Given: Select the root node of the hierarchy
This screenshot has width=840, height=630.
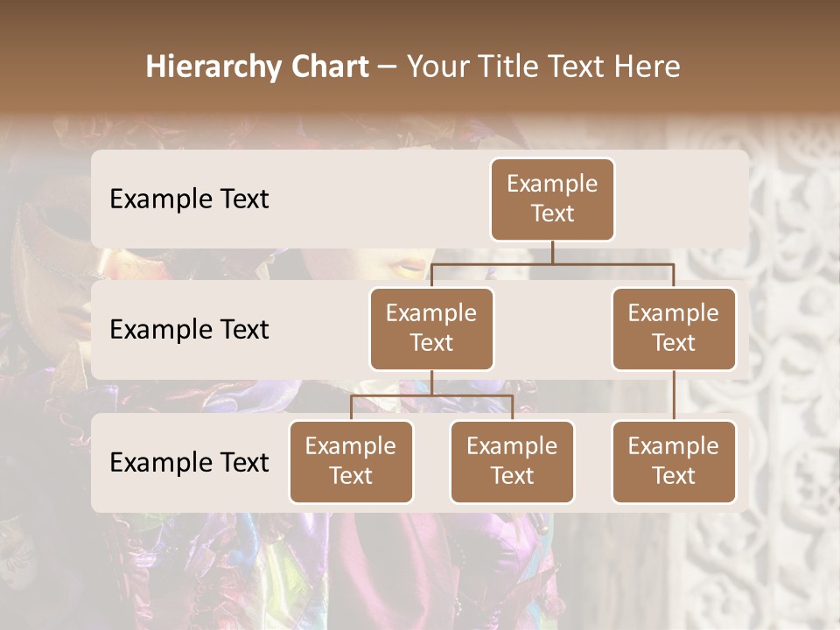Looking at the screenshot, I should click(x=552, y=199).
